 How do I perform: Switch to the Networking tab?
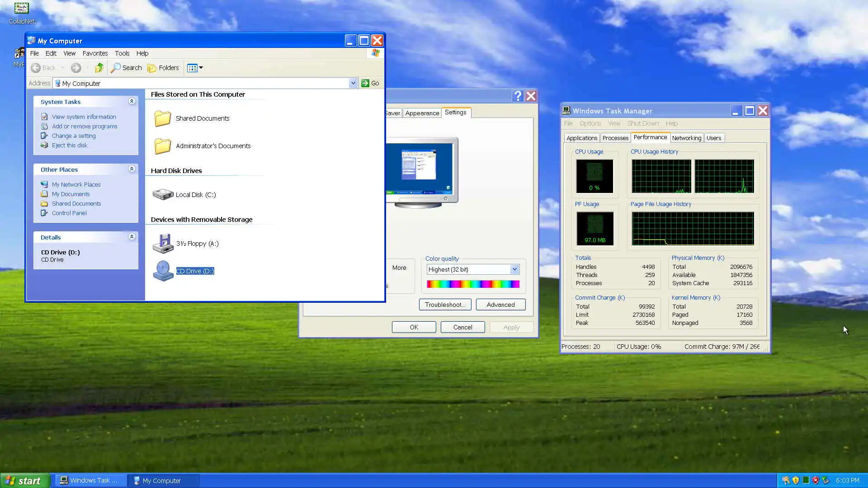[x=686, y=138]
